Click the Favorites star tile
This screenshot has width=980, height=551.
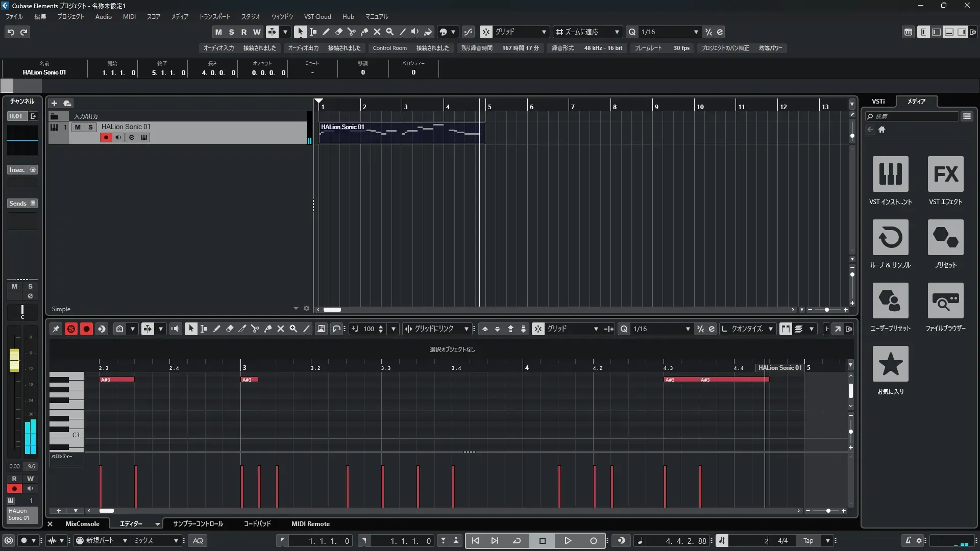890,364
